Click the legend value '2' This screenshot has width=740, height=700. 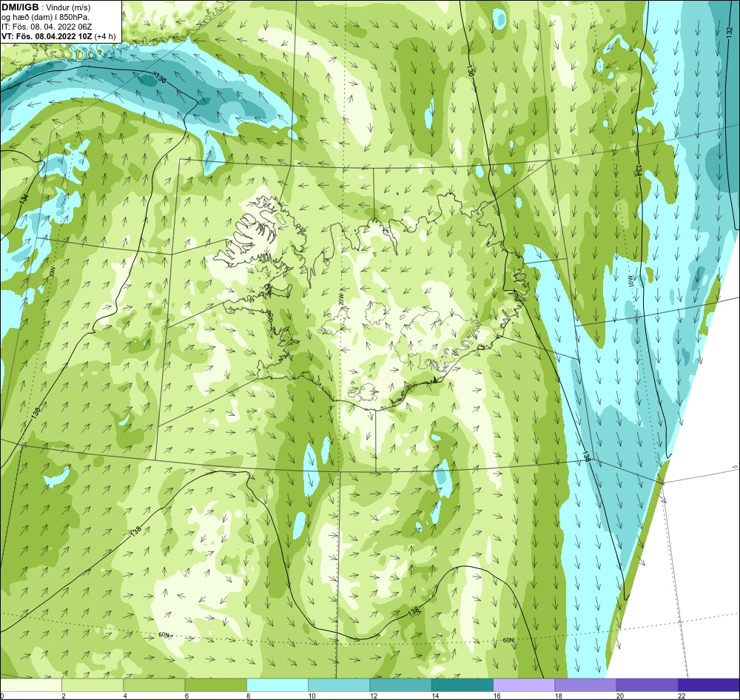(x=63, y=696)
